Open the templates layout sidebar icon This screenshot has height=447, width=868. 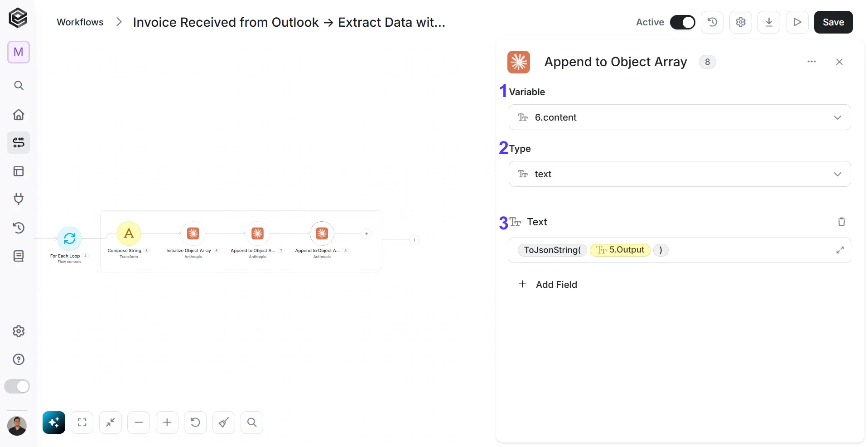pyautogui.click(x=19, y=171)
